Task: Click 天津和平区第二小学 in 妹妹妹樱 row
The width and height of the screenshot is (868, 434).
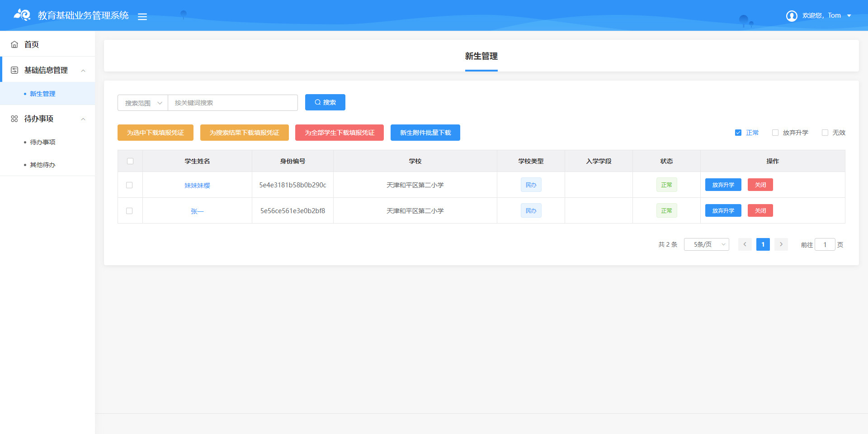Action: pos(415,185)
